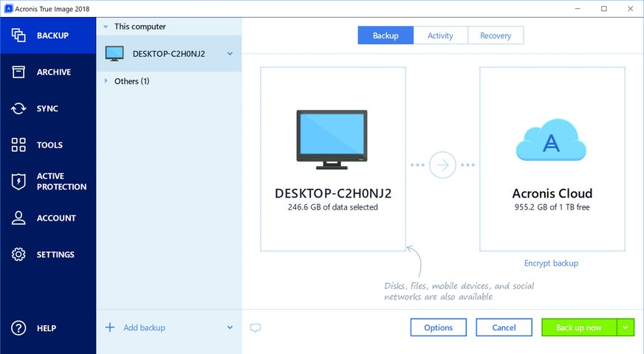Open Back up now schedule dropdown arrow
The image size is (644, 354).
click(626, 327)
